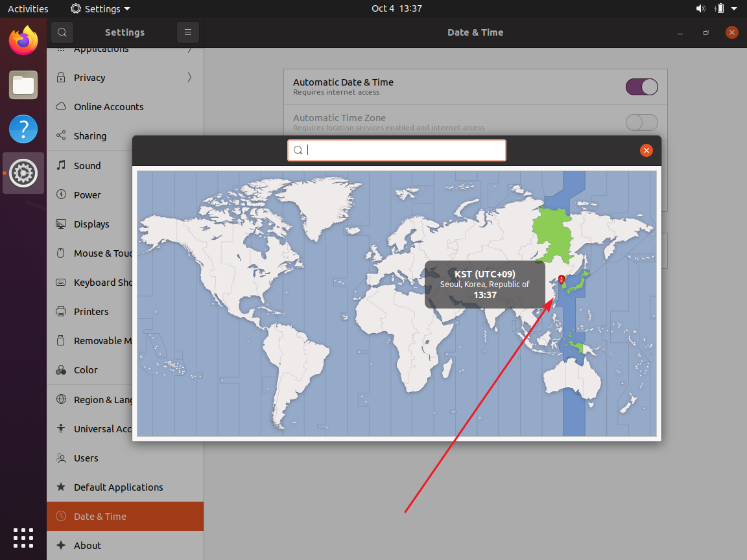Viewport: 747px width, 560px height.
Task: Click Settings gear icon in dock
Action: [23, 173]
